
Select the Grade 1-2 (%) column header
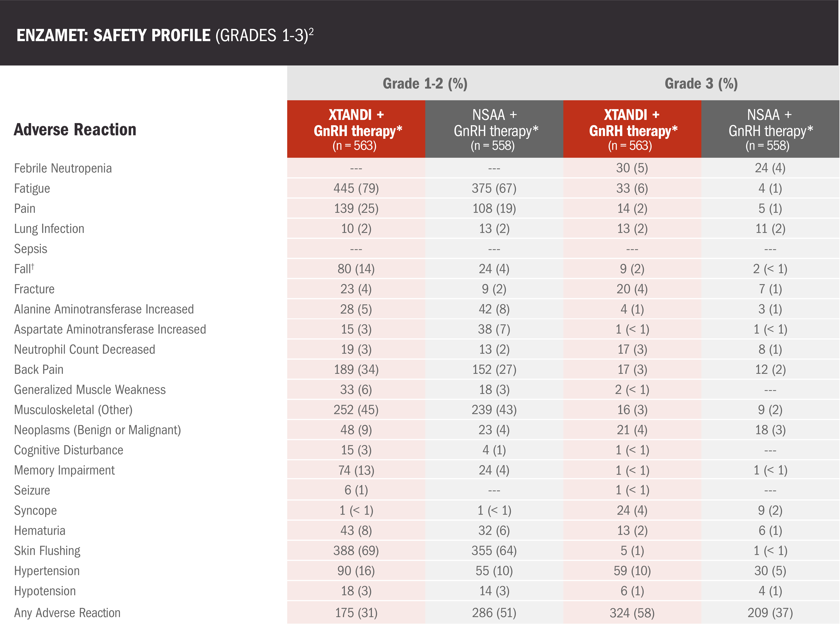(425, 84)
